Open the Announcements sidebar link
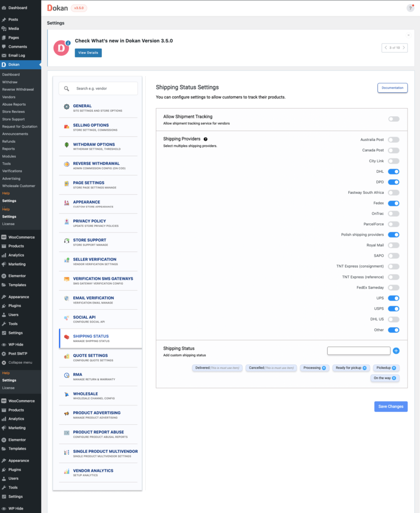The width and height of the screenshot is (420, 513). pos(15,134)
